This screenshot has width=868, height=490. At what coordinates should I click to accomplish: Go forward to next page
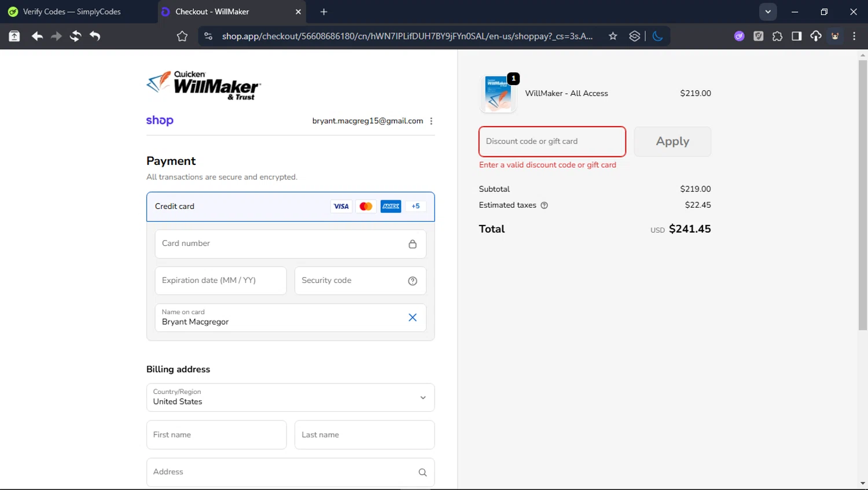click(56, 36)
